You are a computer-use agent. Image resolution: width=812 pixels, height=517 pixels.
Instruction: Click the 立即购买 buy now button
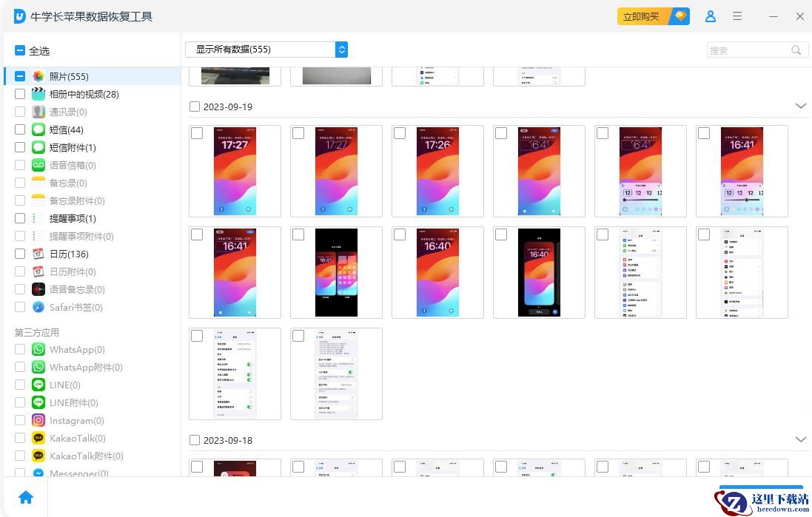[653, 16]
